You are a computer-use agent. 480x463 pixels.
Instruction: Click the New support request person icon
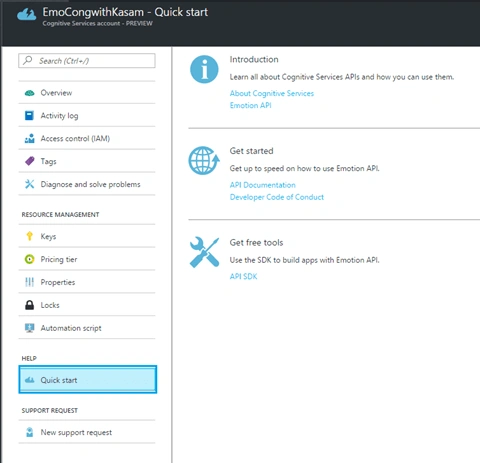(x=30, y=432)
